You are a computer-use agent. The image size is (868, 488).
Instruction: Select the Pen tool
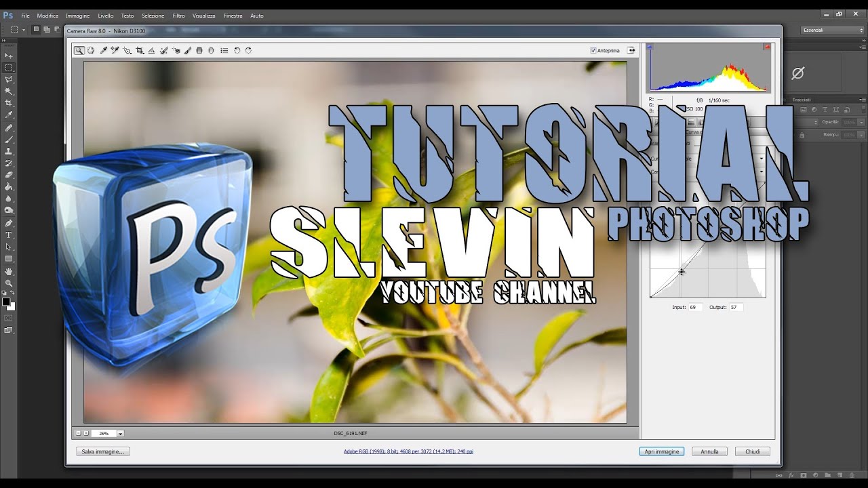click(x=9, y=223)
